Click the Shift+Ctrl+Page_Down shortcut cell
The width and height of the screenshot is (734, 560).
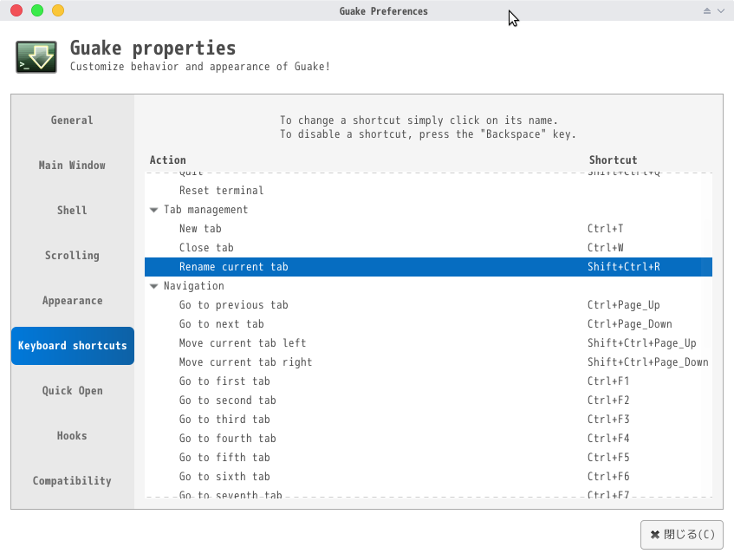(x=648, y=362)
